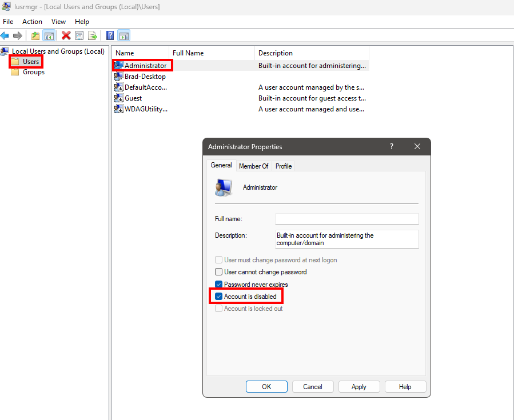Click the Export List toolbar icon
The height and width of the screenshot is (420, 514).
click(93, 35)
